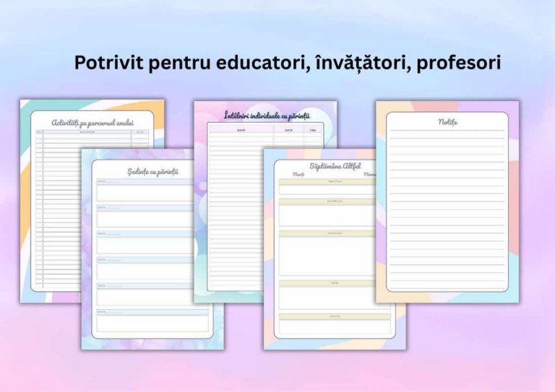Click the bottom section box on Săptămâna Altfel
The width and height of the screenshot is (555, 392).
327,326
